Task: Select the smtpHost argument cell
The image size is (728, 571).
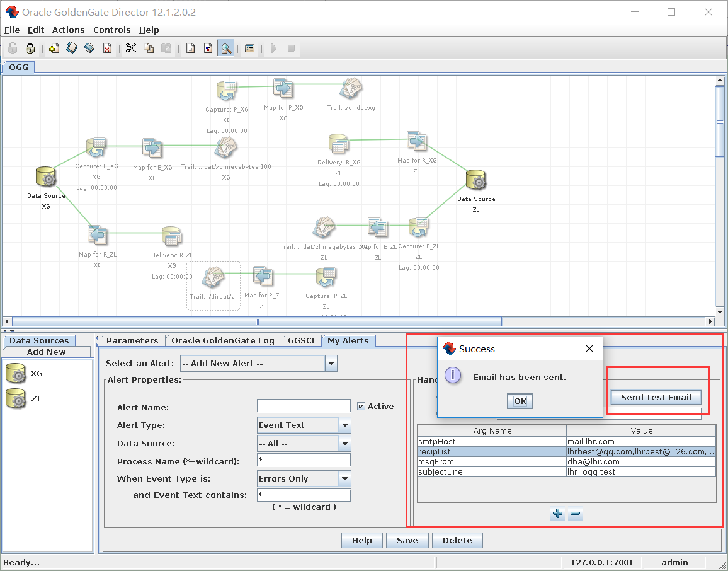Action: coord(492,441)
